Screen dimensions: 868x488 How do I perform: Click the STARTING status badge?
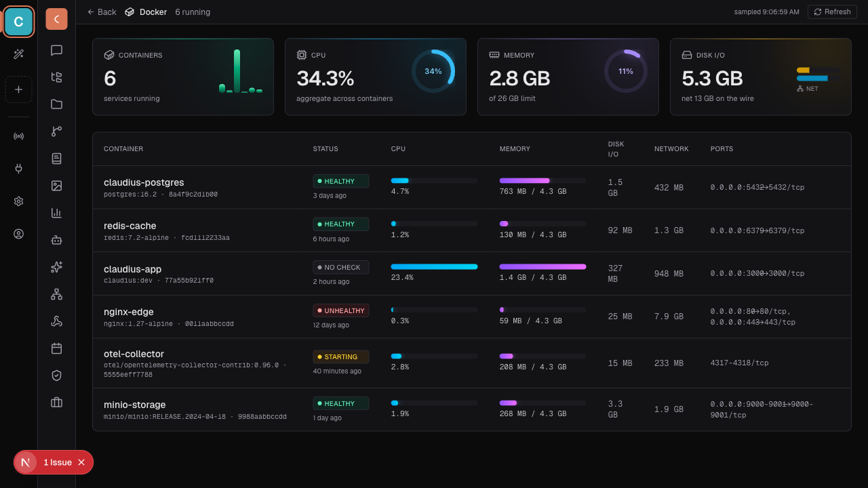[x=341, y=357]
